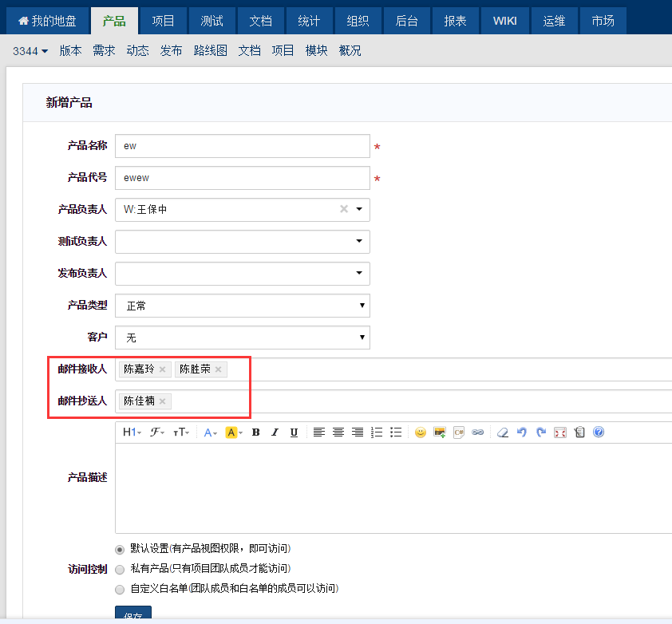Viewport: 672px width, 624px height.
Task: Open the 后台 main tab
Action: 407,21
